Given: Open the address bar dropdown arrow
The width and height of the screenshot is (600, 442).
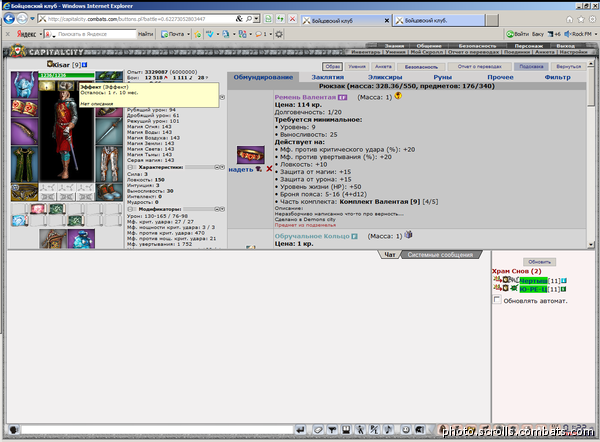Looking at the screenshot, I should point(257,19).
